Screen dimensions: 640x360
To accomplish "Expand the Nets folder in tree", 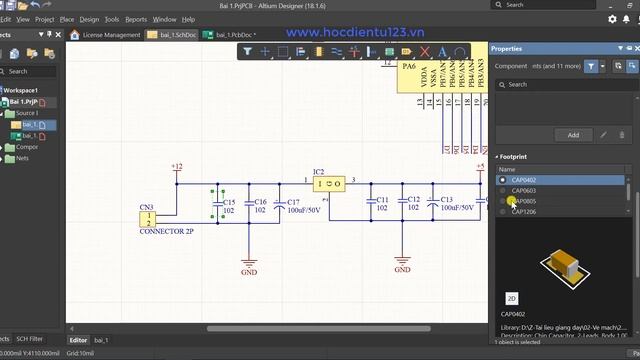I will coord(2,159).
